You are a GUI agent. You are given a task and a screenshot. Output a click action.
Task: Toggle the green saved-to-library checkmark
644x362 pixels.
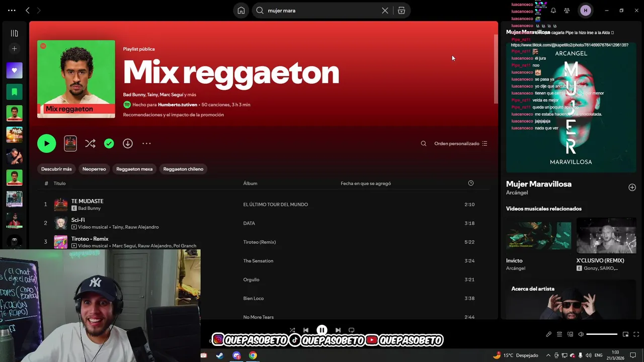point(109,143)
